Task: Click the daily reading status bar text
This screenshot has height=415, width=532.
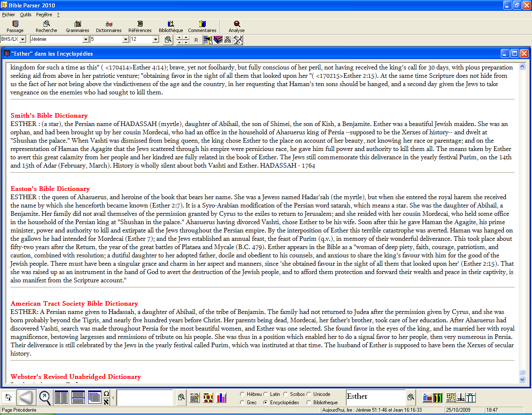Action: (372, 410)
